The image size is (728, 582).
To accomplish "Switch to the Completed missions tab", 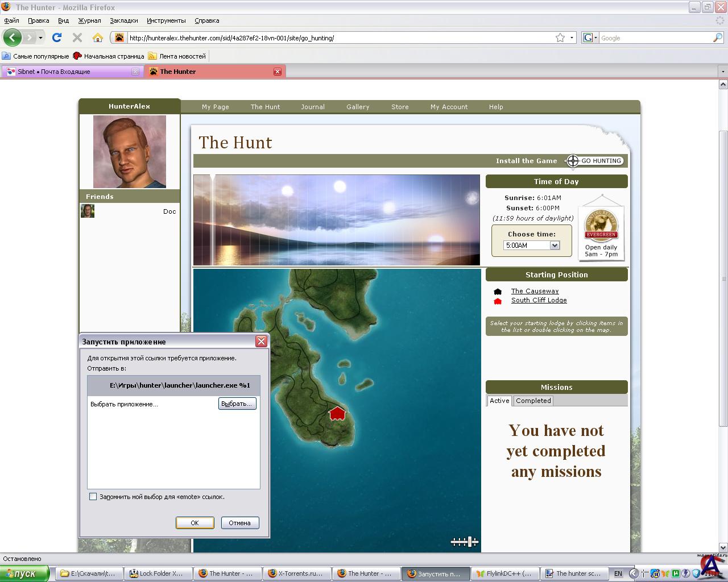I will 533,401.
